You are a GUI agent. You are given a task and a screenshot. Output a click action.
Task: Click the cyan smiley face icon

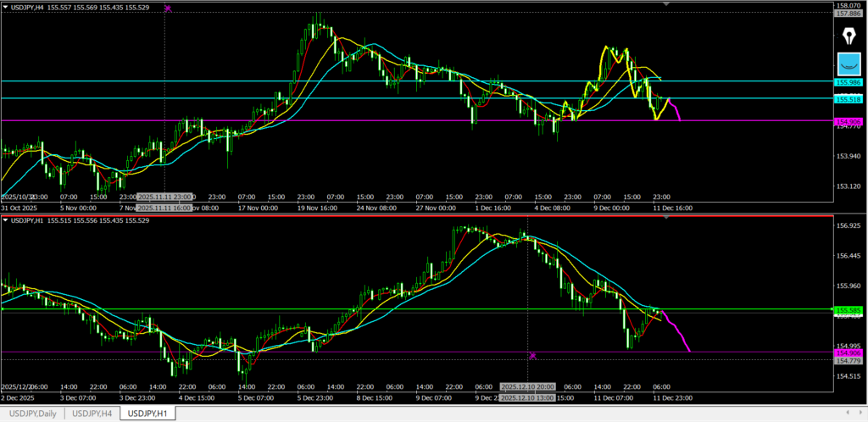click(x=849, y=64)
